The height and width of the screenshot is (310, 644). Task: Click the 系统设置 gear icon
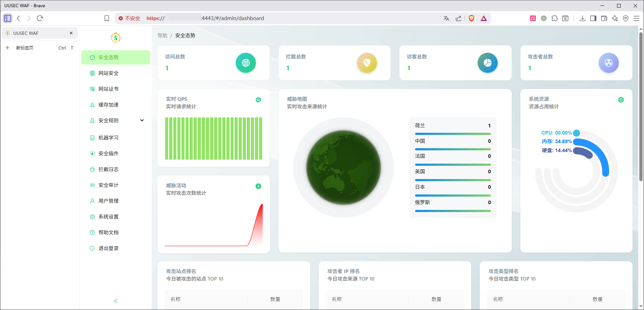pyautogui.click(x=92, y=217)
